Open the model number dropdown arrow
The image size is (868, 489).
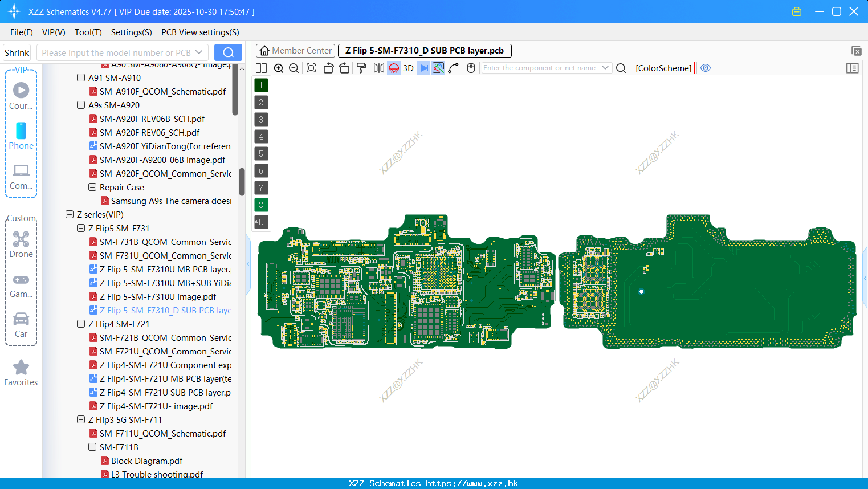pos(199,52)
